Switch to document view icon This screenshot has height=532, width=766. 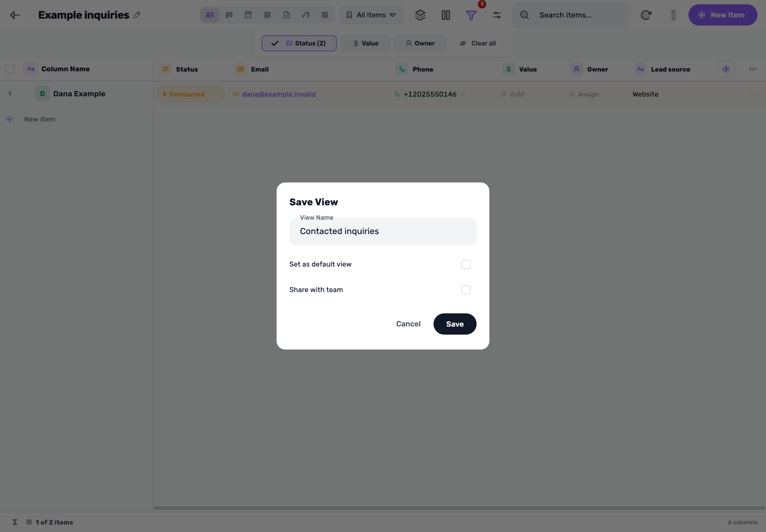(x=286, y=15)
